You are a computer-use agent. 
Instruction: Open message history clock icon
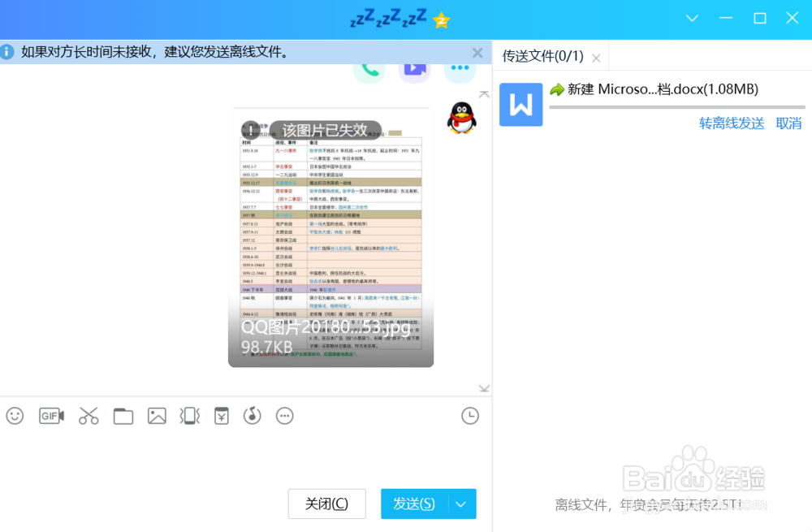[x=470, y=416]
